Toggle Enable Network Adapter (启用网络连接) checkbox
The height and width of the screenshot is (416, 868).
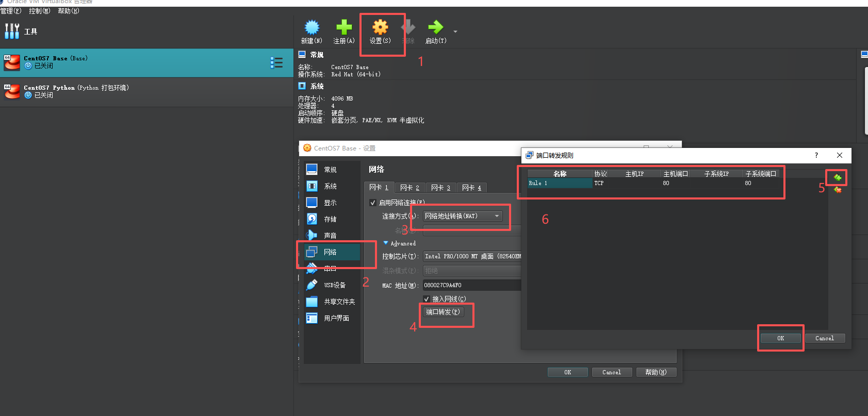373,203
